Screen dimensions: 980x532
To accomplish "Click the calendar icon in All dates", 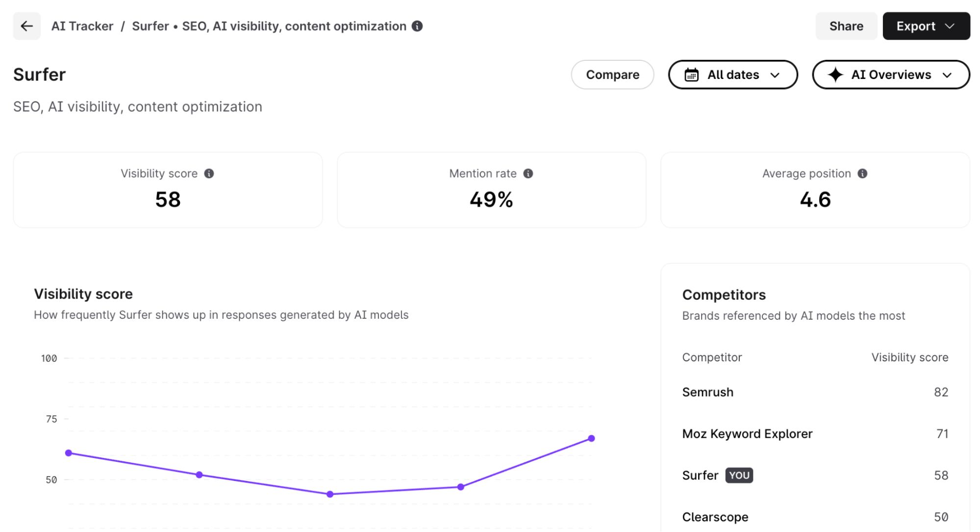I will [691, 75].
